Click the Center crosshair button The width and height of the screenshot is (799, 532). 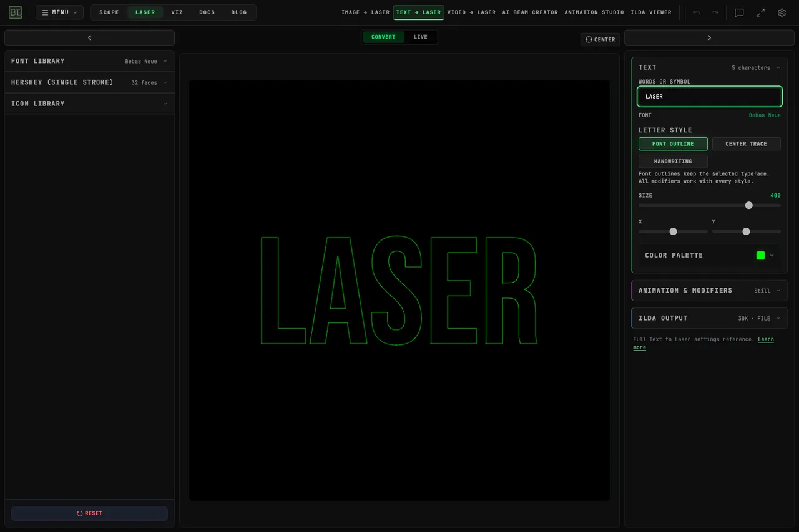point(600,39)
